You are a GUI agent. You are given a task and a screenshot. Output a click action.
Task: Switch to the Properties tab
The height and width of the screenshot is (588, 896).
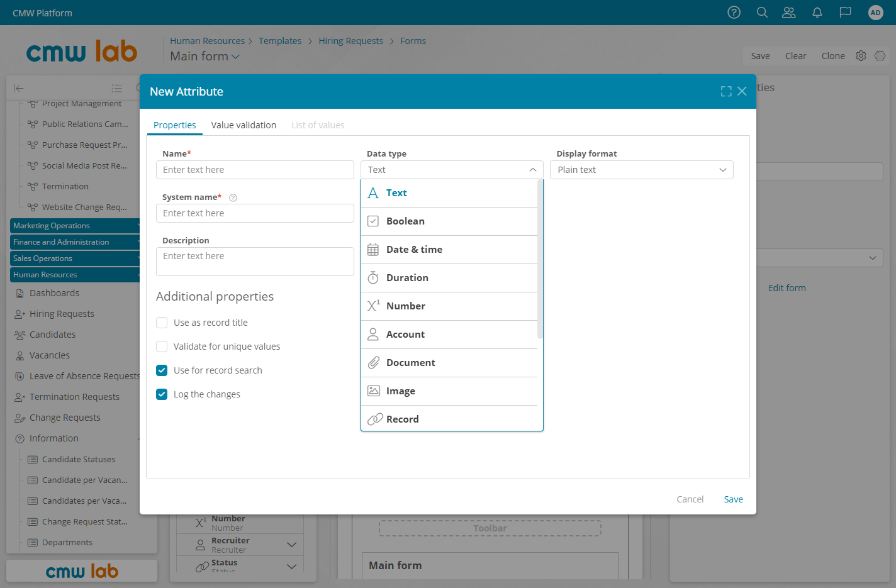click(x=175, y=125)
